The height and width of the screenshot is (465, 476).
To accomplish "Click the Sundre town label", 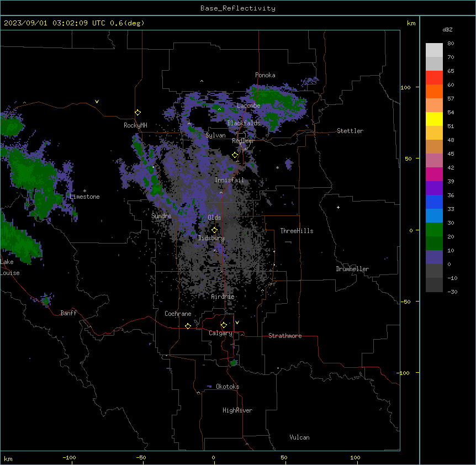I will coord(161,216).
